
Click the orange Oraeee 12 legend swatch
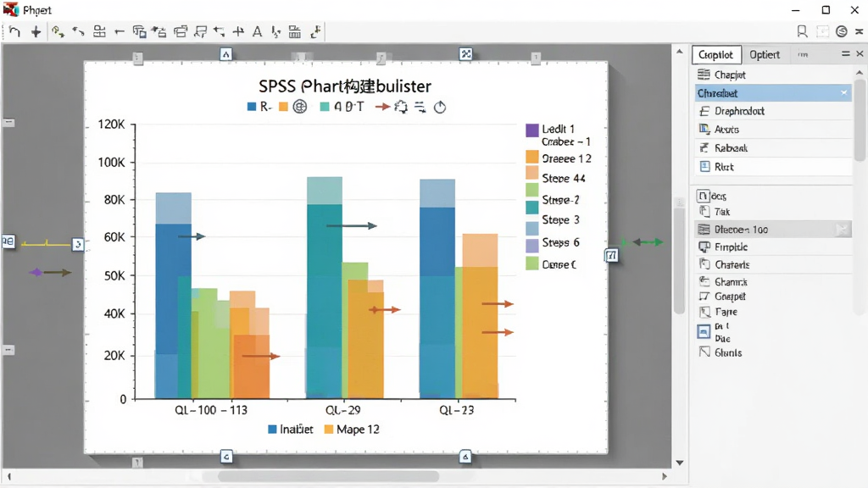coord(532,157)
